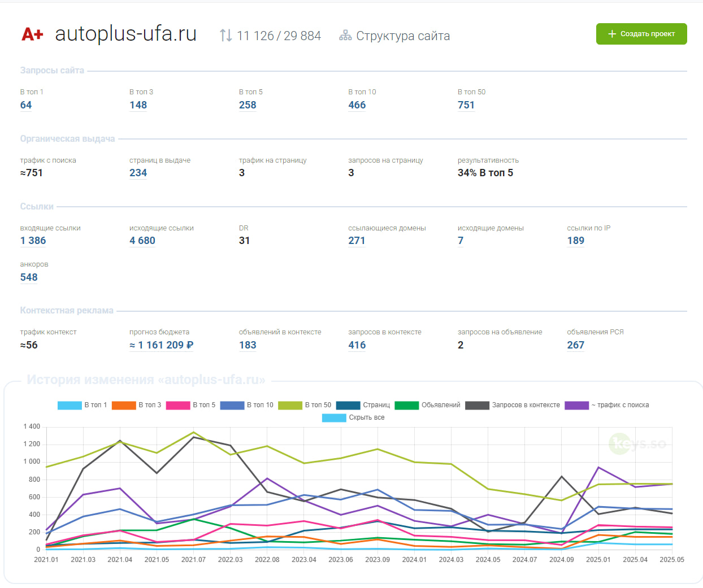Toggle Страниц dark teal legend swatch

pyautogui.click(x=348, y=405)
